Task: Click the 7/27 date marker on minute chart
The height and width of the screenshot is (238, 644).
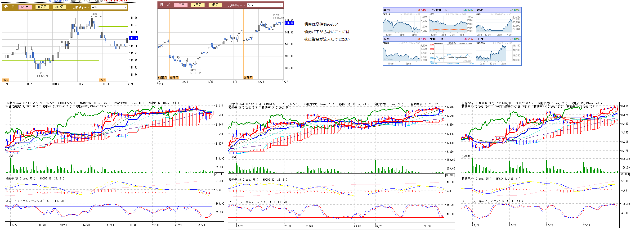Action: (x=102, y=80)
